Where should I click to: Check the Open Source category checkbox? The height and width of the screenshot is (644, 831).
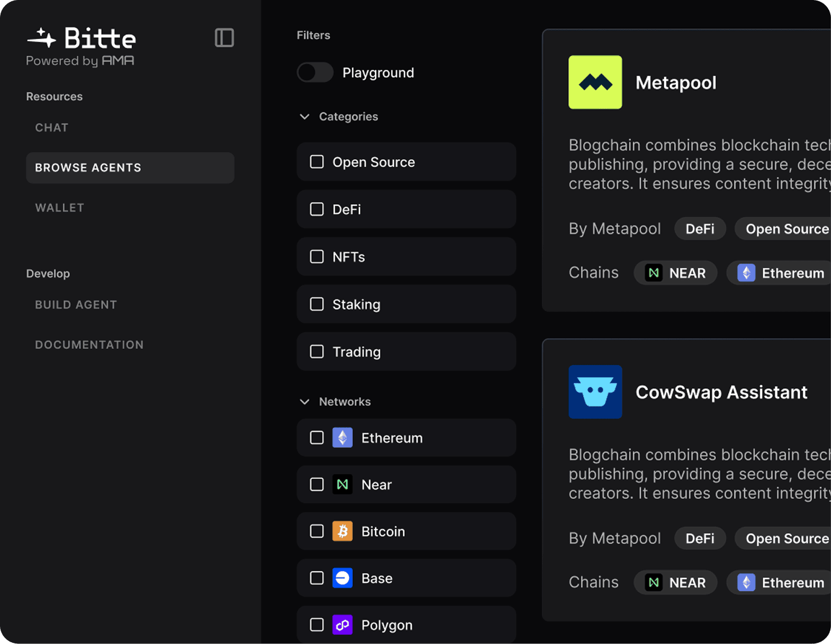[x=316, y=162]
